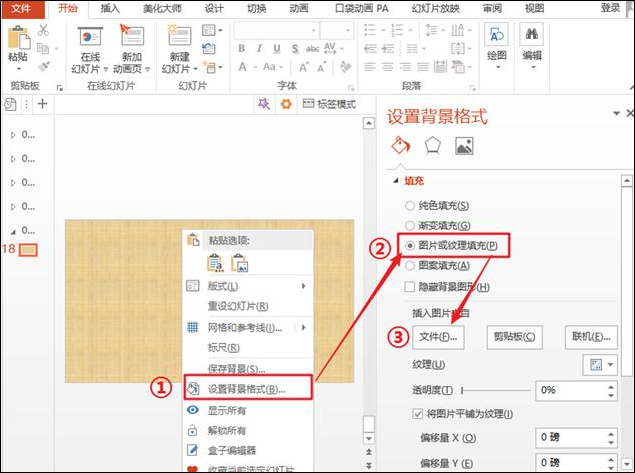Open font size combo box

(x=336, y=30)
